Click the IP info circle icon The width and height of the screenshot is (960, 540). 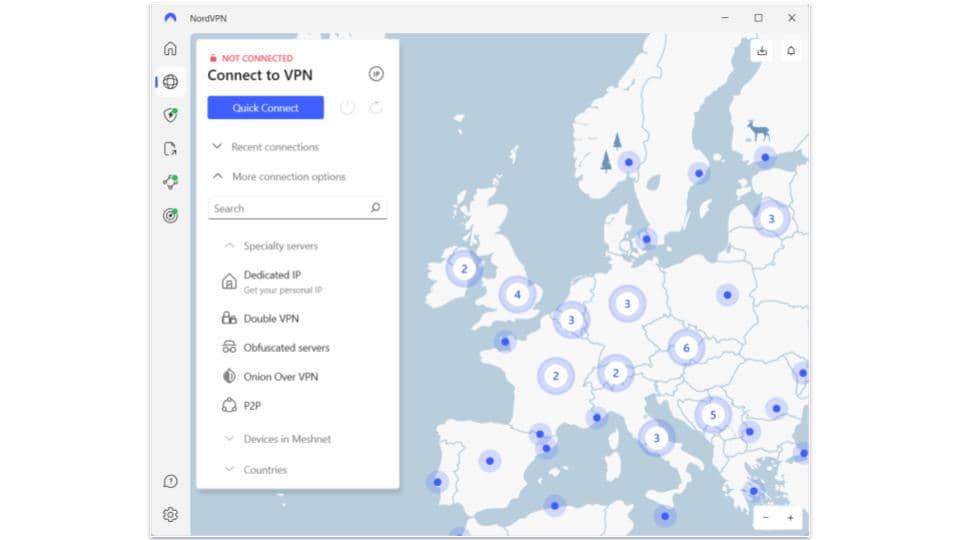point(376,74)
